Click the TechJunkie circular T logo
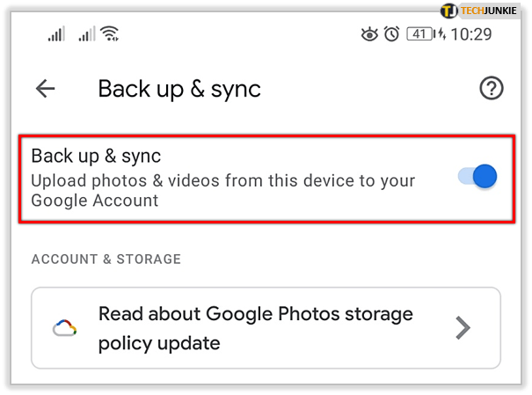 [x=449, y=11]
